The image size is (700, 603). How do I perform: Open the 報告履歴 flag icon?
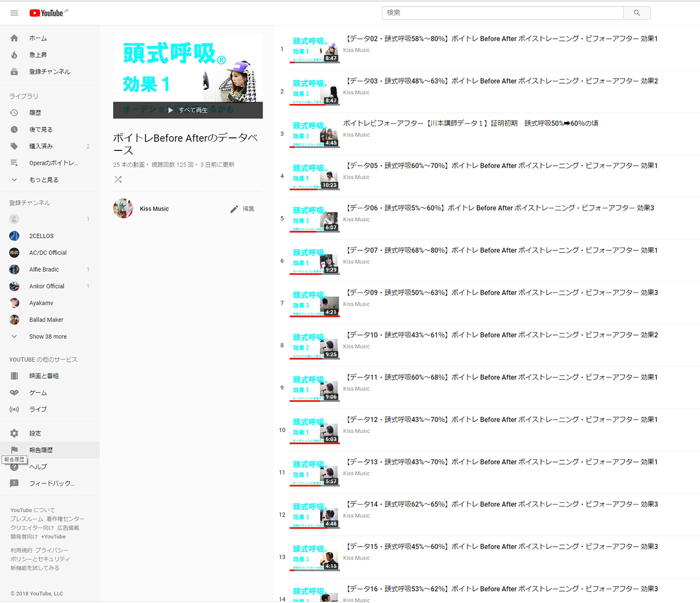click(14, 450)
